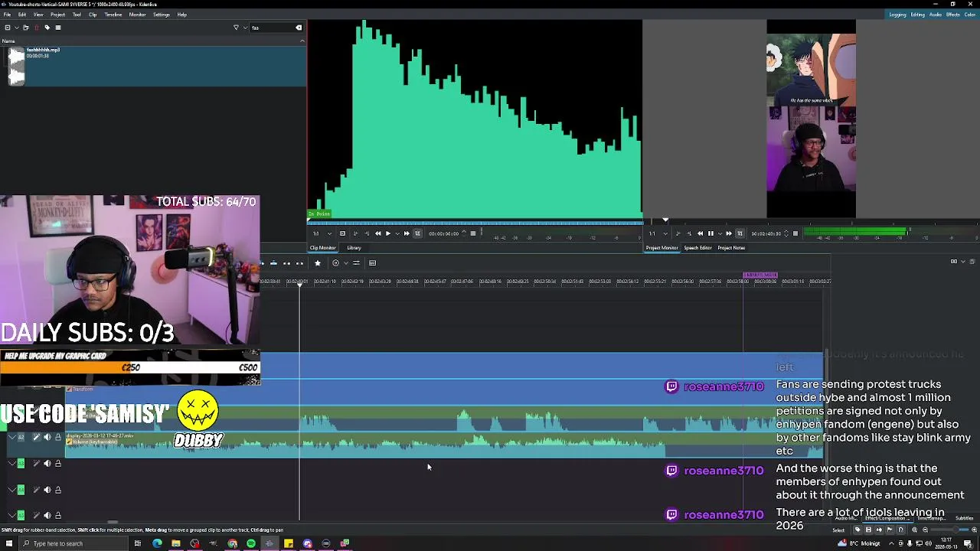Collapse audio track A2

(x=11, y=437)
